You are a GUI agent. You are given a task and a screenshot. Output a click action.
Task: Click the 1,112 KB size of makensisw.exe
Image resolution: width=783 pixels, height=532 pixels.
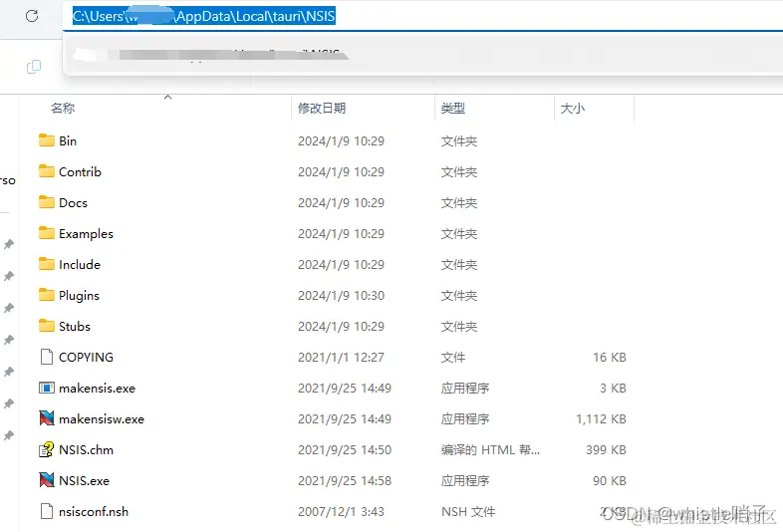(x=601, y=419)
